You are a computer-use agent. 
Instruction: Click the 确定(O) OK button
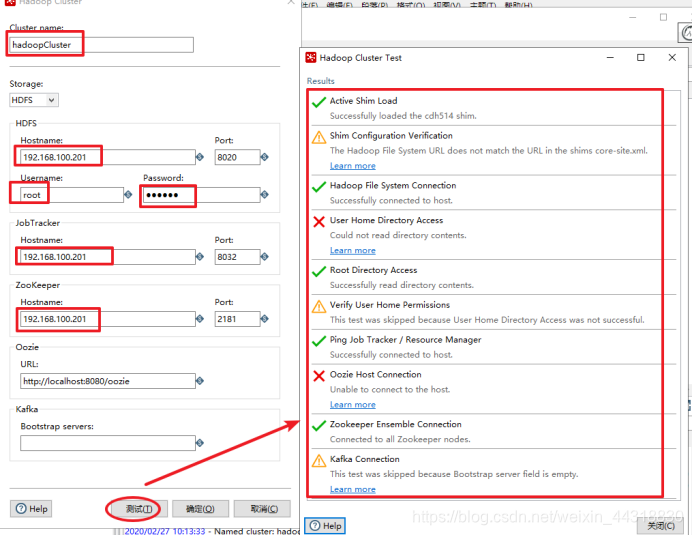200,509
